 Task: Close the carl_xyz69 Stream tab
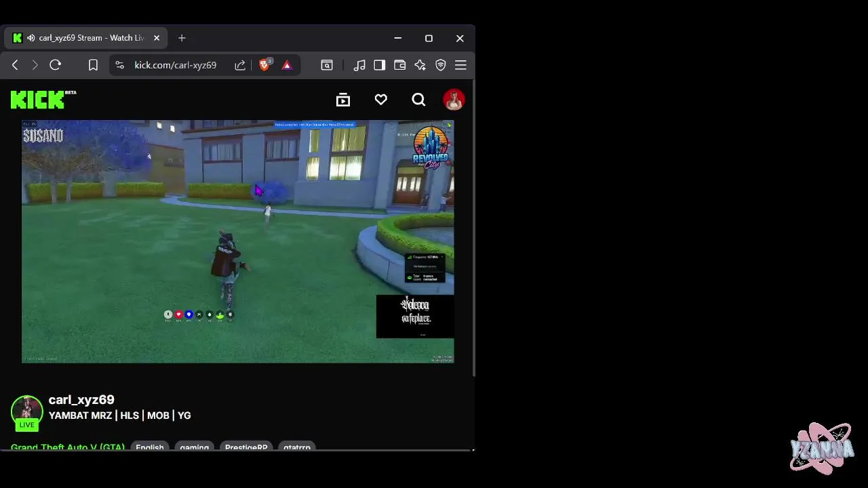click(x=157, y=38)
